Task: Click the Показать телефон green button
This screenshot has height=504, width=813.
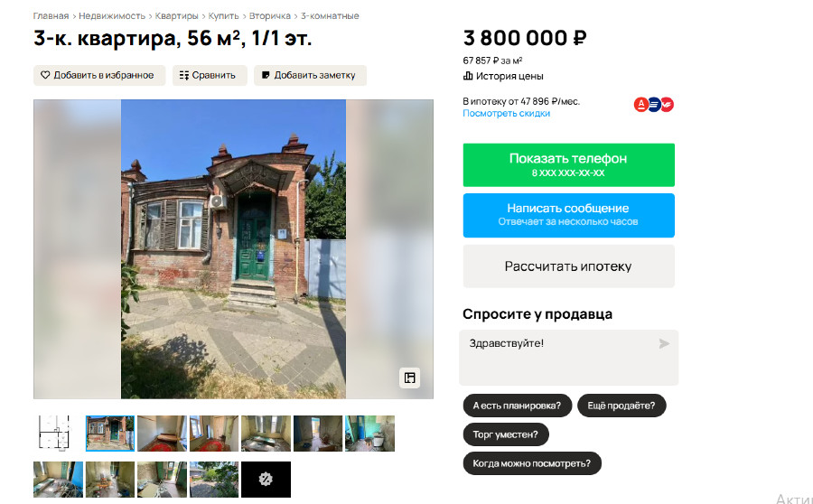Action: (569, 165)
